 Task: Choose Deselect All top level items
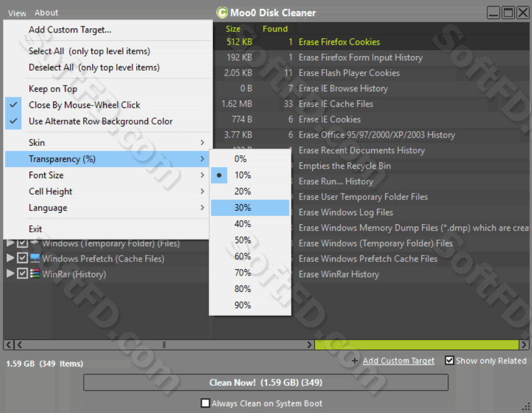point(107,67)
